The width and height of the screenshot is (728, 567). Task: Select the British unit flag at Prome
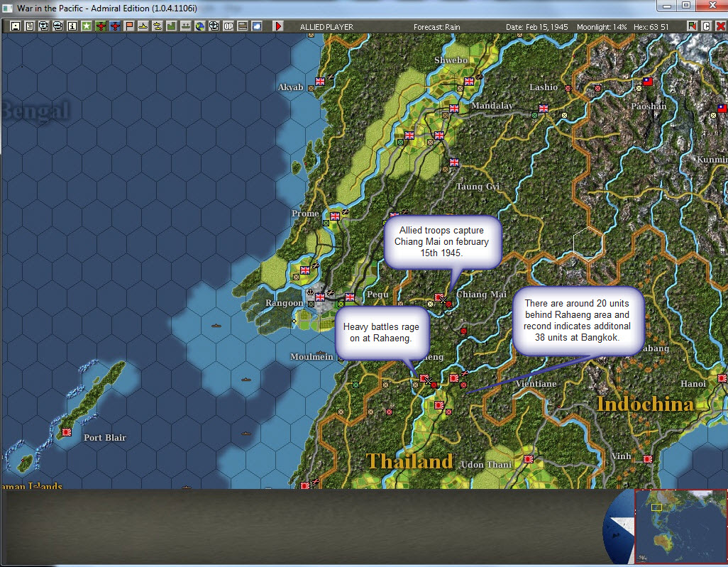click(335, 216)
